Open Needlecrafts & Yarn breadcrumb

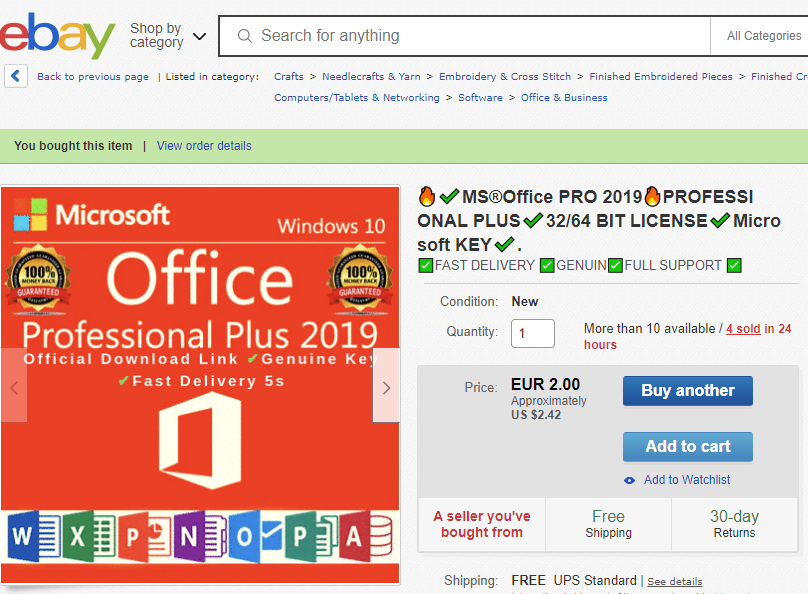tap(371, 77)
